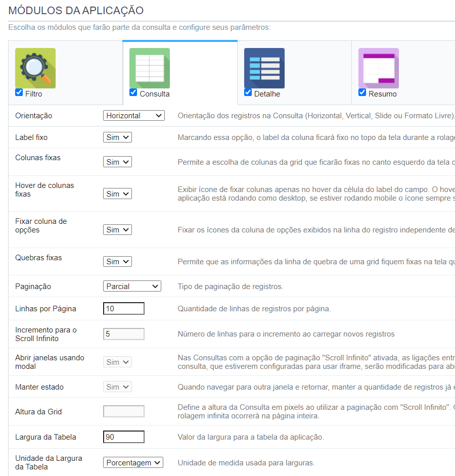Toggle the Consulta module checkbox
455x476 pixels.
tap(133, 92)
